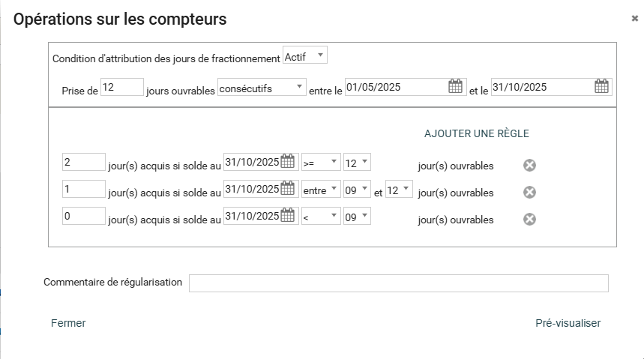
Task: Open calendar icon in second rule row
Action: tap(289, 190)
